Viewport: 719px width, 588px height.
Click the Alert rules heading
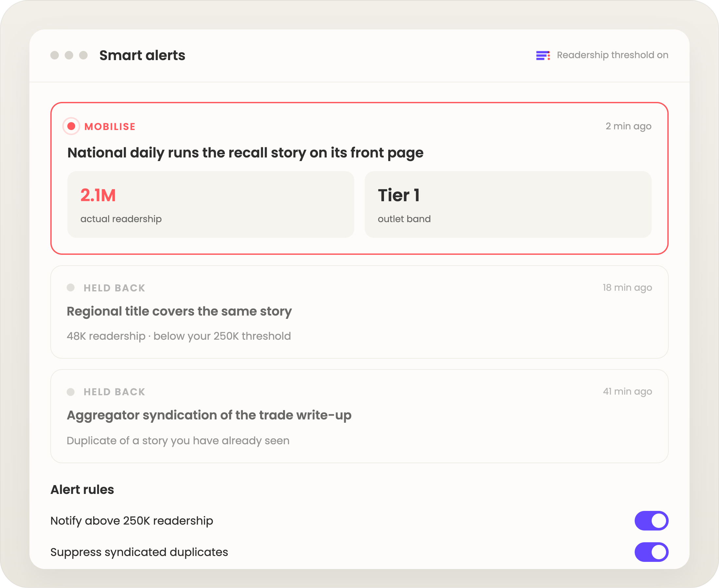click(x=82, y=489)
